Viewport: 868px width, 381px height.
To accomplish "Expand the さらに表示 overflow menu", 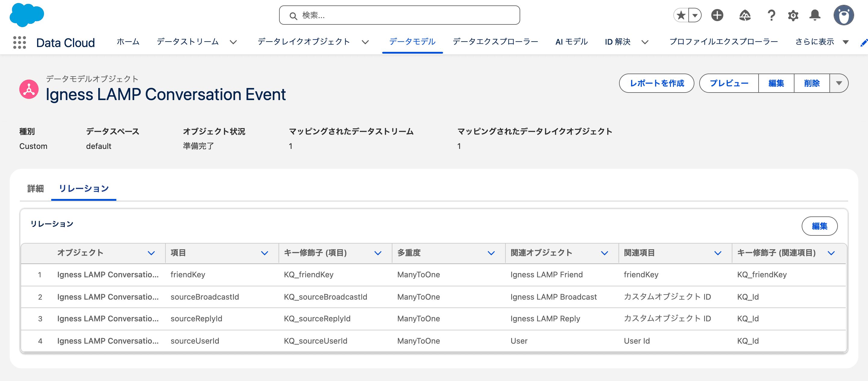I will (x=822, y=42).
